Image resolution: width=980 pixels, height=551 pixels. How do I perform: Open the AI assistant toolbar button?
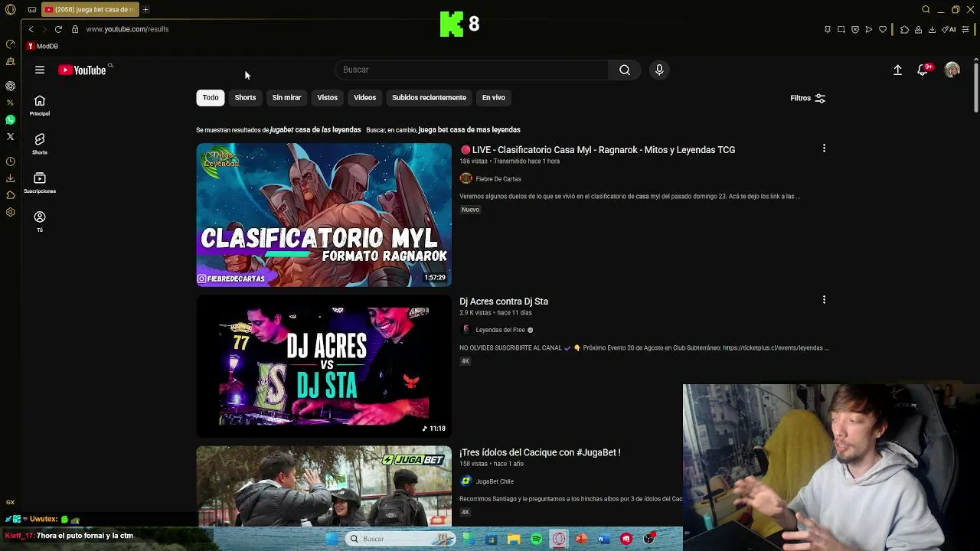949,29
